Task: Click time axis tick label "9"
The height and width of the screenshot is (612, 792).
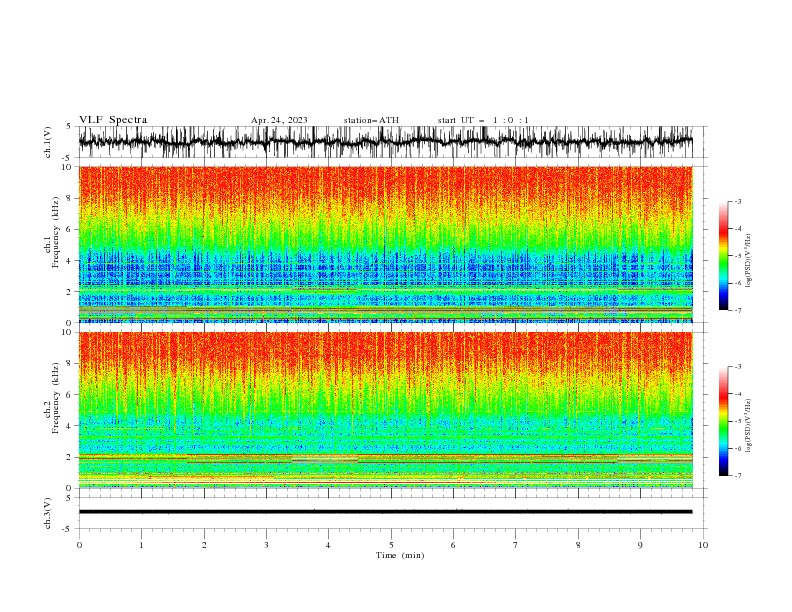Action: tap(640, 545)
